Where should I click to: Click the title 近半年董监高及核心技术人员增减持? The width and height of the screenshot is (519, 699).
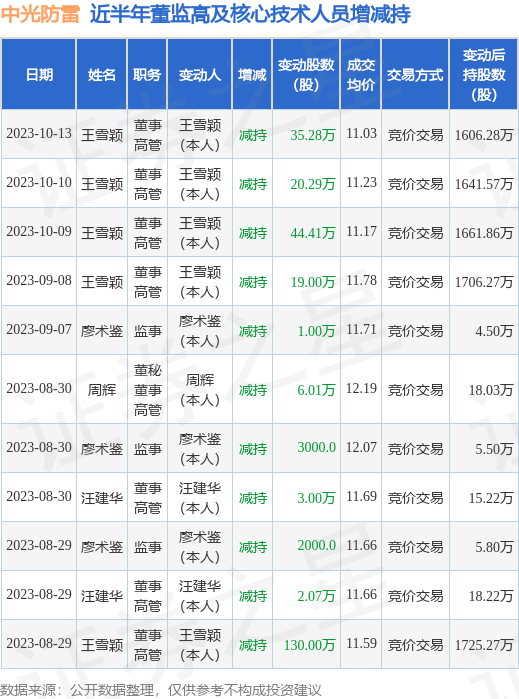coord(250,14)
